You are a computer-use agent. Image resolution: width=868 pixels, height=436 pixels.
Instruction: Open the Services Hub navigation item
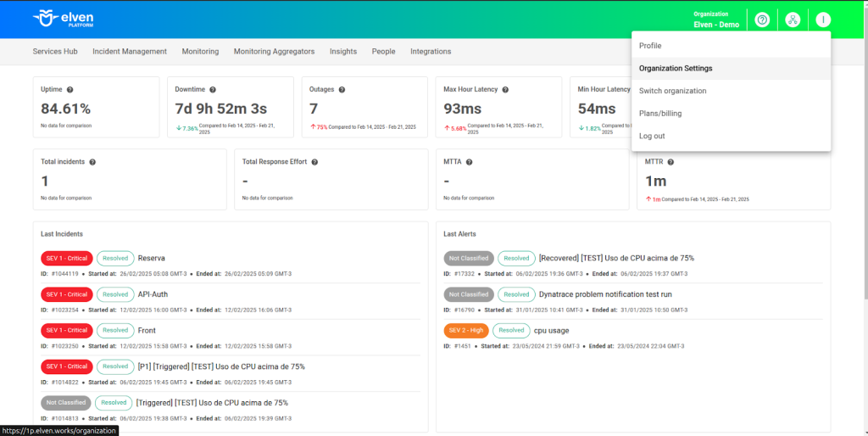point(60,52)
